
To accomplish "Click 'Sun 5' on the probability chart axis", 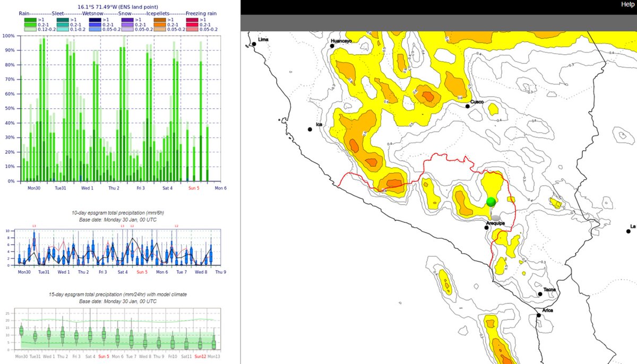I will click(x=194, y=188).
